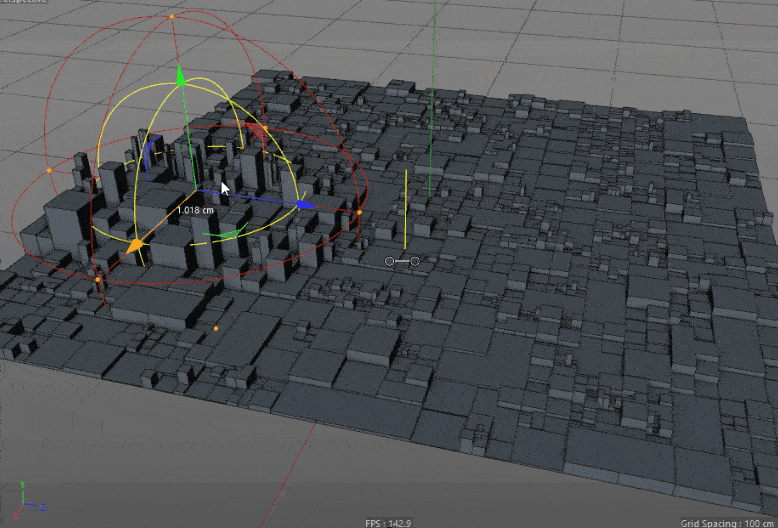The width and height of the screenshot is (778, 528).
Task: Select orange handle dot atop red sphere
Action: tap(171, 17)
